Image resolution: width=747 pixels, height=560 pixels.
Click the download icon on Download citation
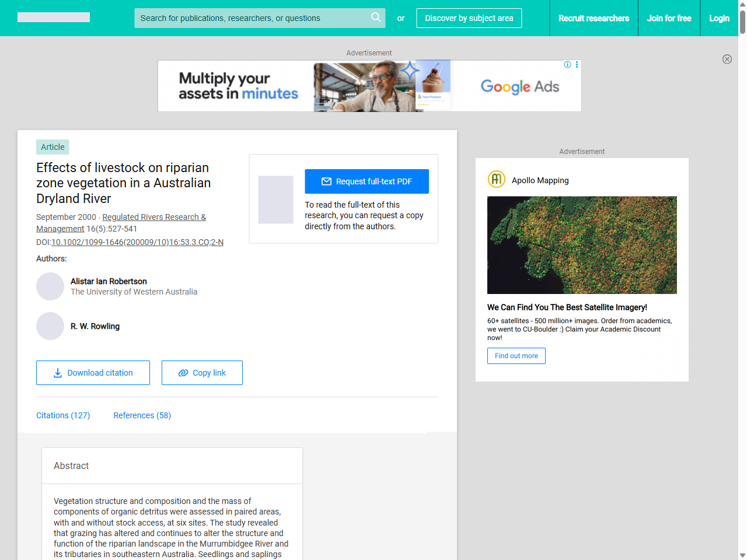(x=57, y=372)
